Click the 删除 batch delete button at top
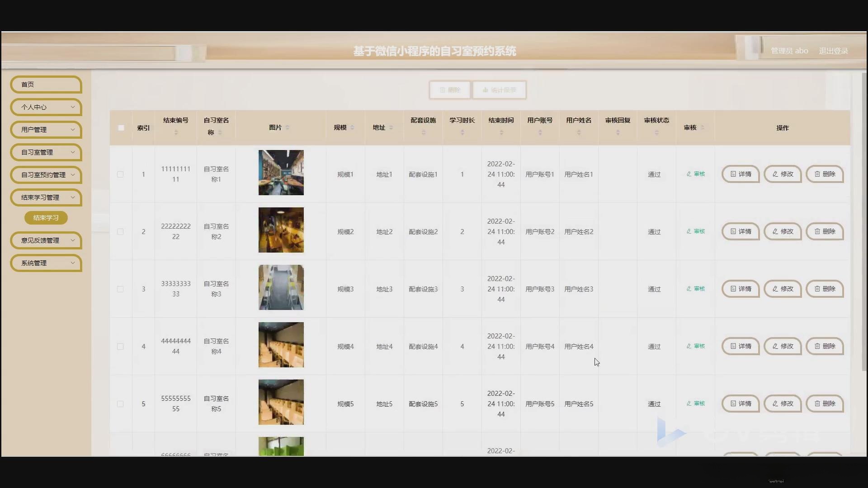 [449, 89]
